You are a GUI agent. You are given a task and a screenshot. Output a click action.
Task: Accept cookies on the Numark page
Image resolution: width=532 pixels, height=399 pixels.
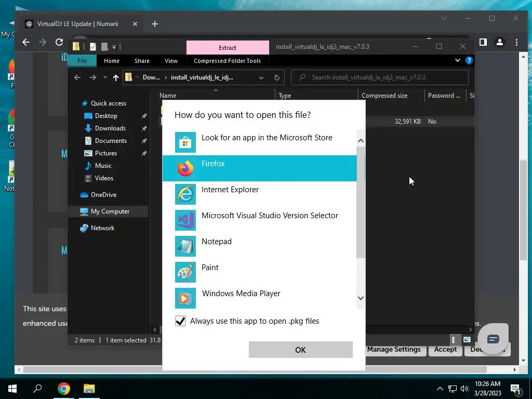pyautogui.click(x=445, y=349)
